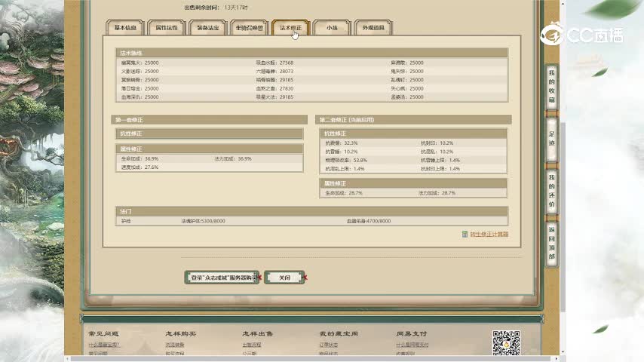644x362 pixels.
Task: Click the calculator icon beside 转生修正计算器
Action: click(x=465, y=235)
